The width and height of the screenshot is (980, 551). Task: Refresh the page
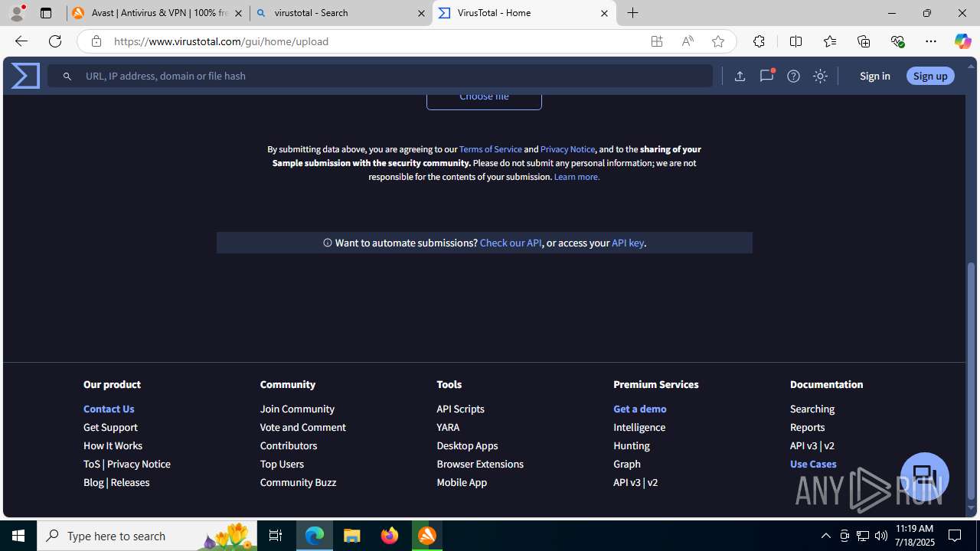pyautogui.click(x=55, y=41)
